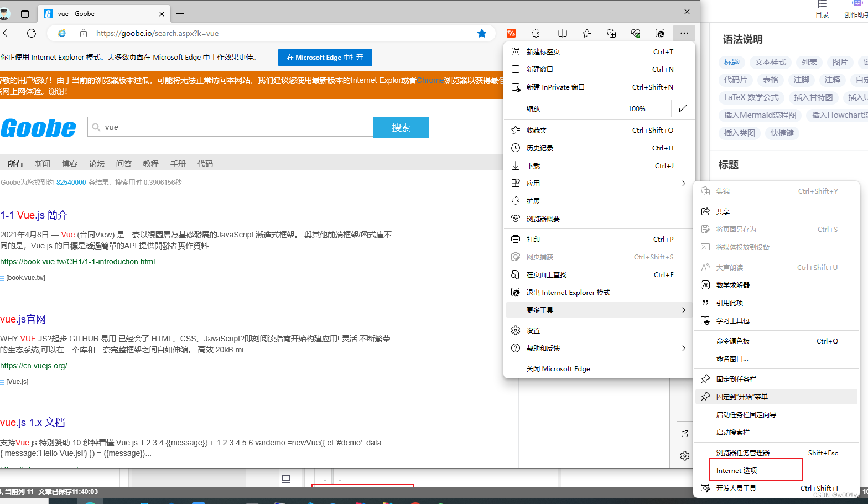868x504 pixels.
Task: Launch search bar entry
Action: point(776,432)
